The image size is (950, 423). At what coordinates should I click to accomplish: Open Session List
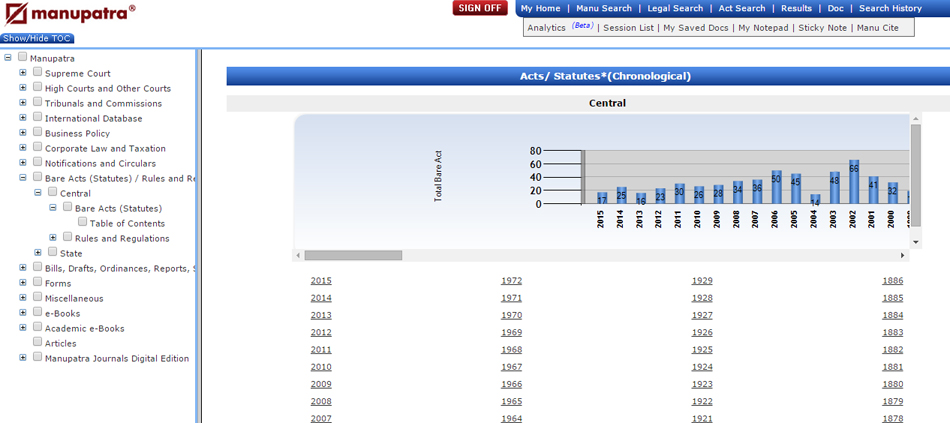[628, 28]
